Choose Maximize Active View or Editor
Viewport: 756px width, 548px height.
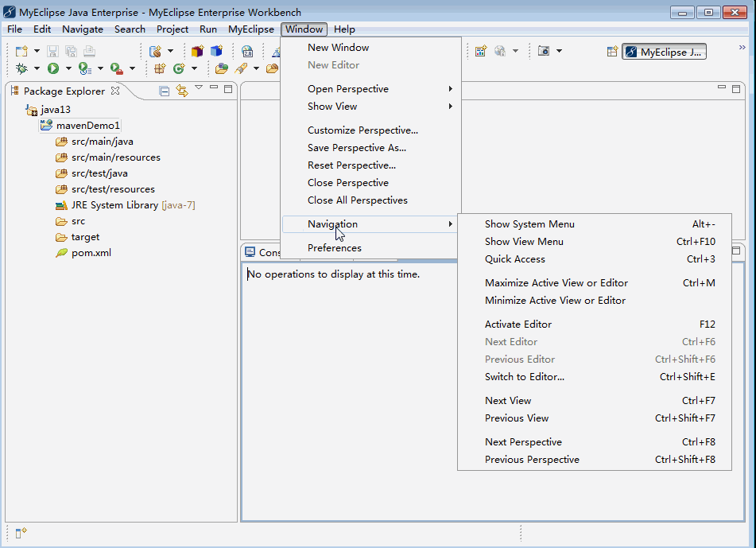click(595, 282)
